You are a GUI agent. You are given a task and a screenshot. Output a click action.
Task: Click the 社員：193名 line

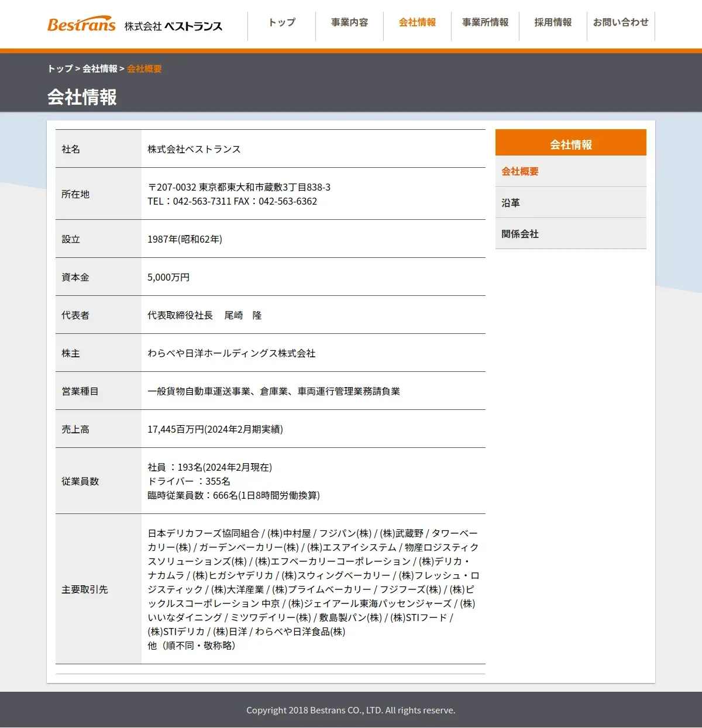(x=209, y=467)
